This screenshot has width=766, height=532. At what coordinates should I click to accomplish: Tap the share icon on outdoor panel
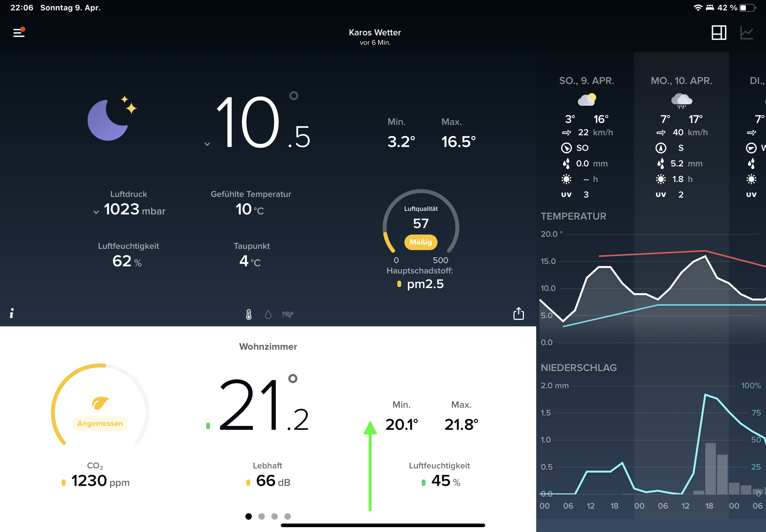click(x=518, y=314)
